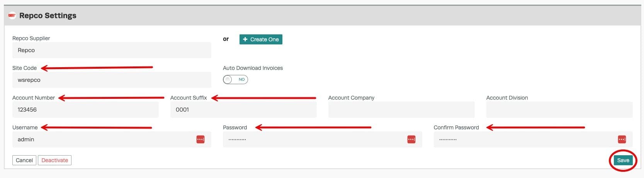644x178 pixels.
Task: Click password manager icon in Username field
Action: pos(201,139)
